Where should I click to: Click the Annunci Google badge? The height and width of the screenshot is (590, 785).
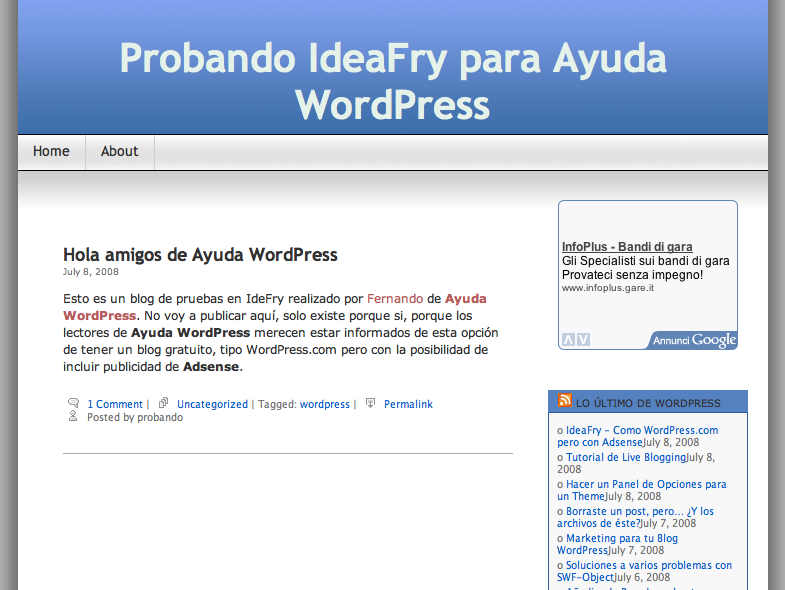coord(694,340)
